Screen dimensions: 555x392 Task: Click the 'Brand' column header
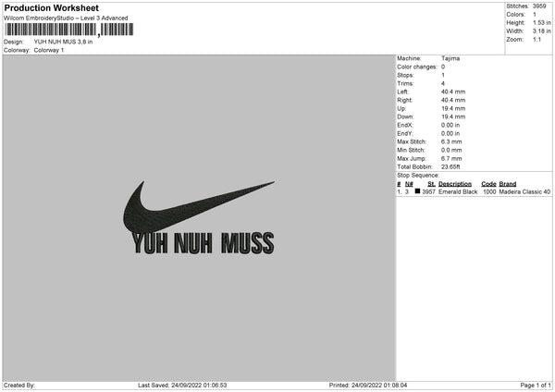(508, 184)
